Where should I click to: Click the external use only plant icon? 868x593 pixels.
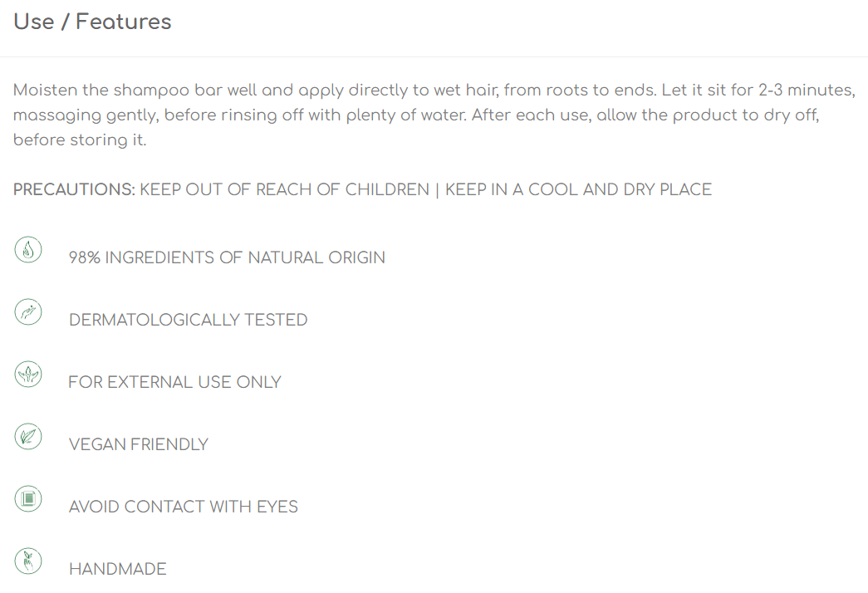[28, 375]
